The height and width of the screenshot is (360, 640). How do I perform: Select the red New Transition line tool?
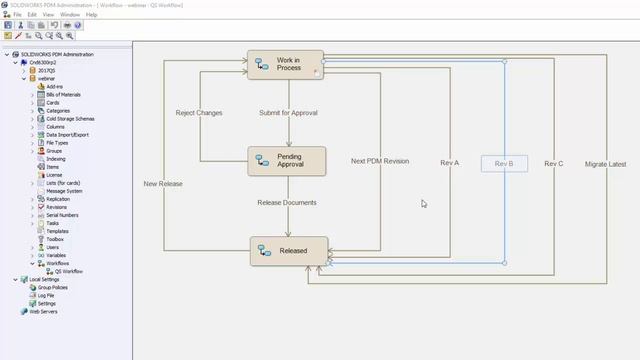[x=18, y=36]
